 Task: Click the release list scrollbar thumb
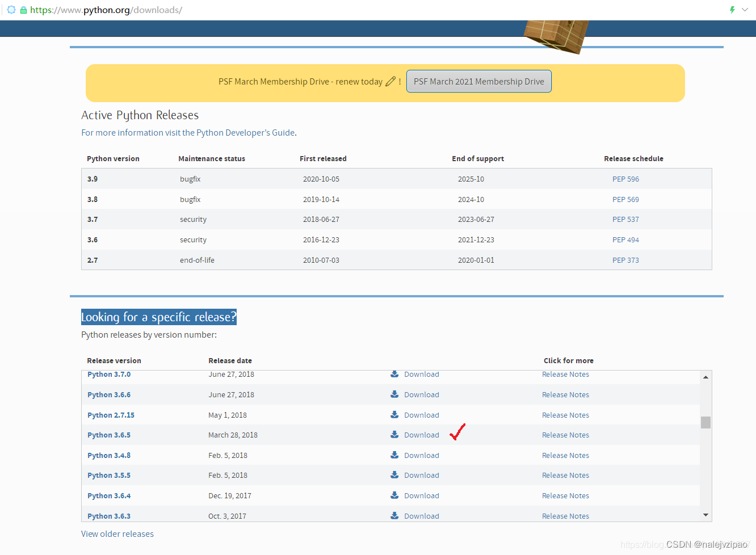(705, 422)
